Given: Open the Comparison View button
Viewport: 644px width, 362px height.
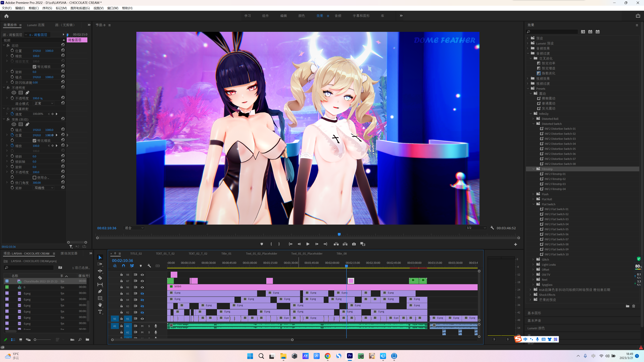Looking at the screenshot, I should tap(363, 244).
